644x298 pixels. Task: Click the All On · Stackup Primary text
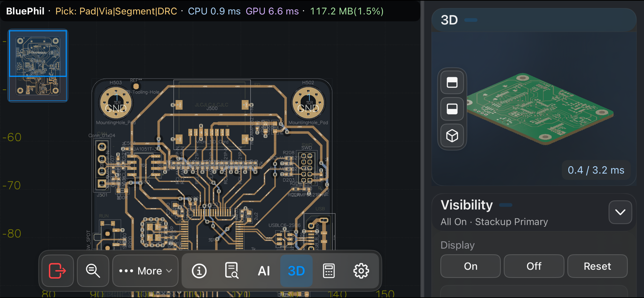coord(494,222)
